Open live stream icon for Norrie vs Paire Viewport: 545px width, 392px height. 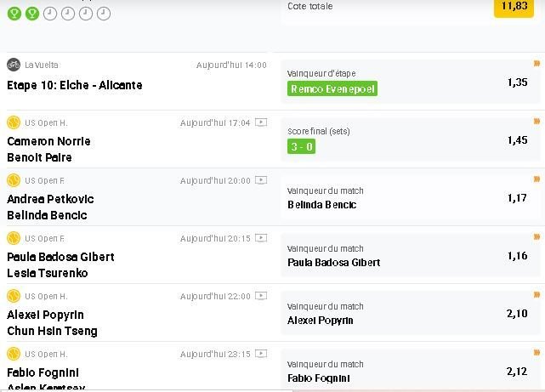pos(261,122)
